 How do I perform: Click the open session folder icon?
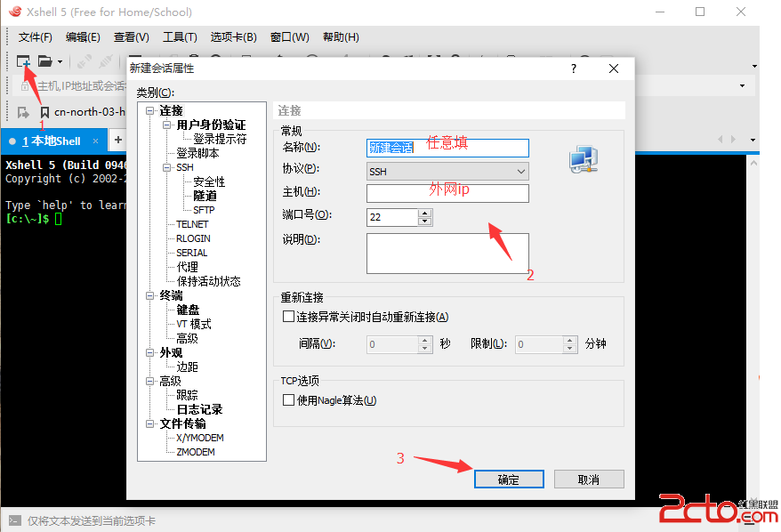click(44, 61)
